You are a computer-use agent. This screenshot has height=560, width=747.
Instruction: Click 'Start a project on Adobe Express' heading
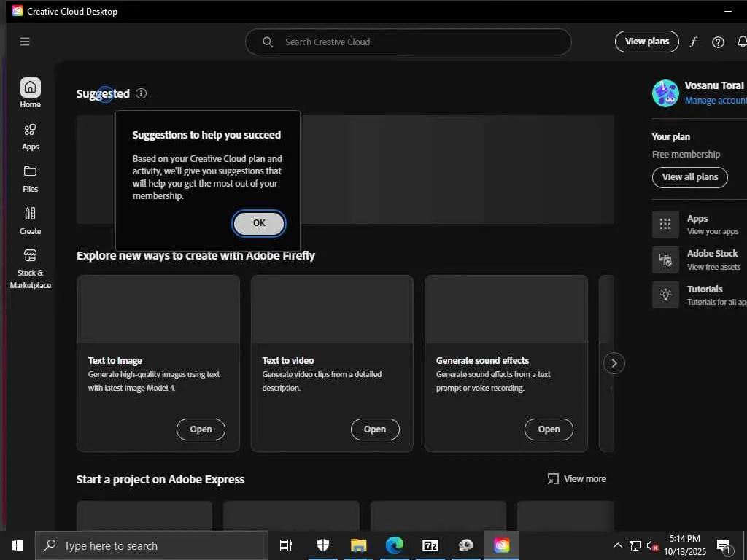(160, 479)
